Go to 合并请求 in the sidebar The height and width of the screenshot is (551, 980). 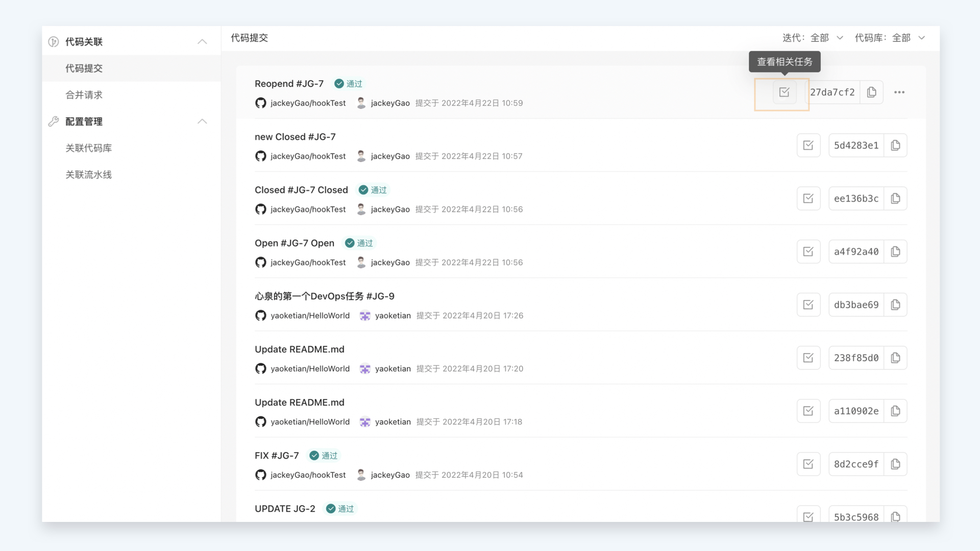(84, 95)
